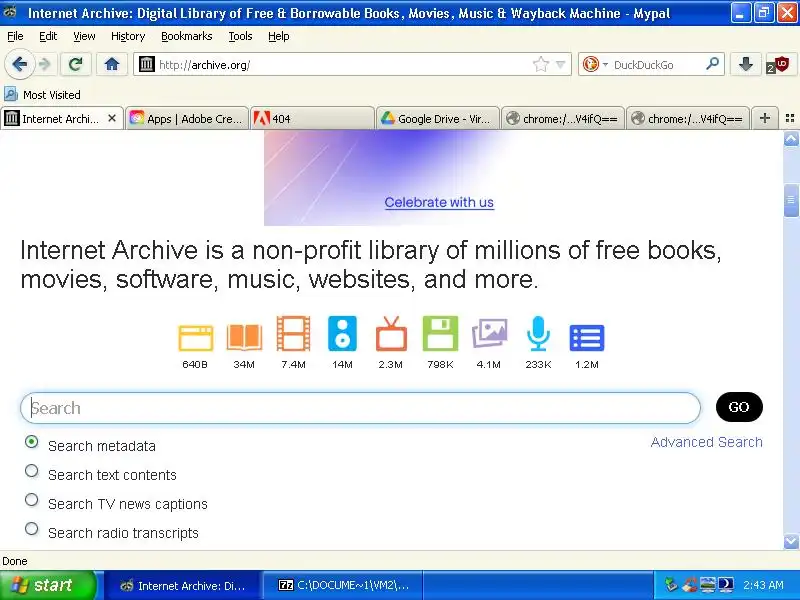Click the magnifier icon in search box

(x=712, y=64)
